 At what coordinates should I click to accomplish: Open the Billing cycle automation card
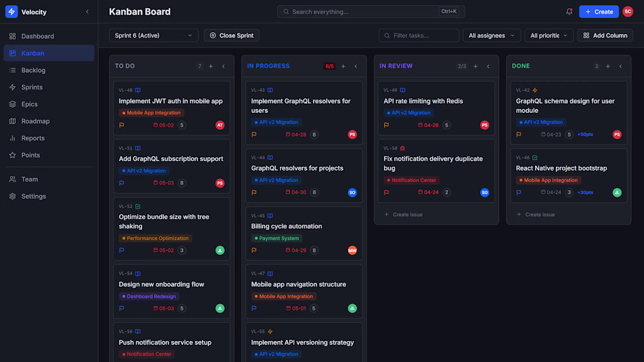[304, 233]
